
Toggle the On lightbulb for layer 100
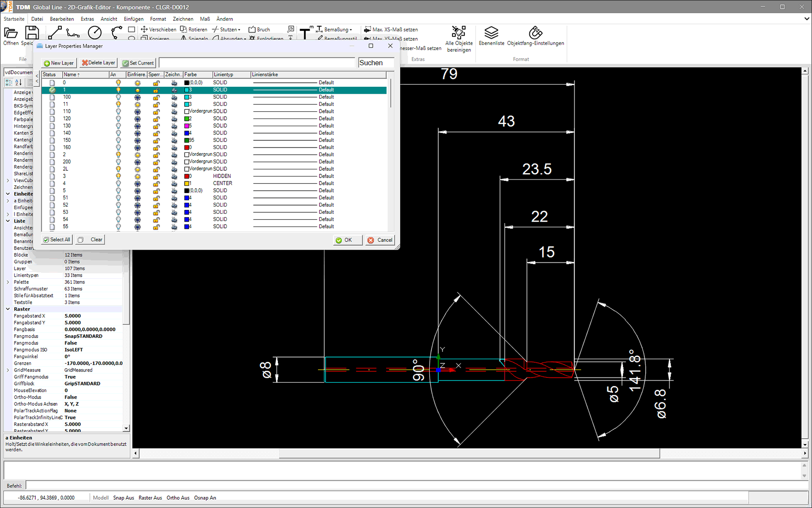[x=118, y=97]
